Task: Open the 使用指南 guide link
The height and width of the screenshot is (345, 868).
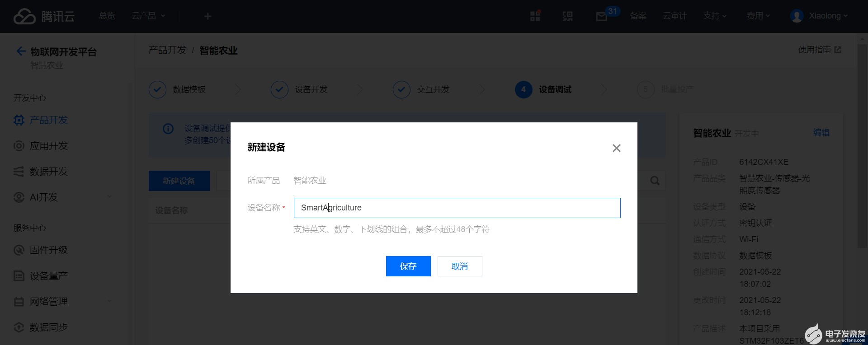Action: [x=819, y=50]
